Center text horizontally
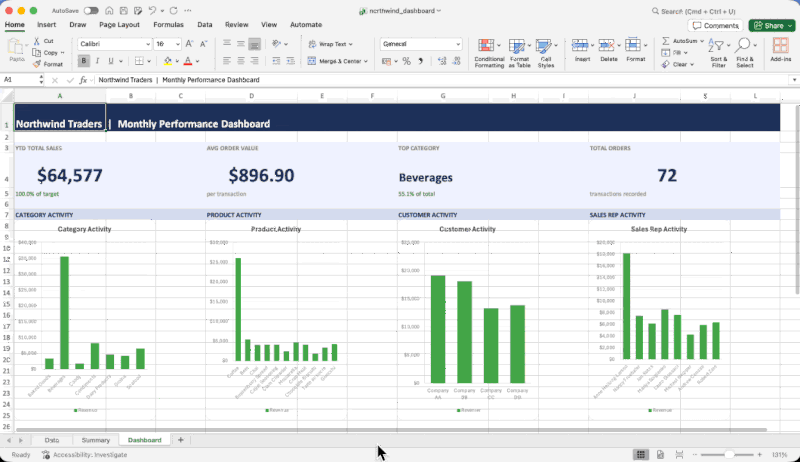Screen dimensions: 800x462 241,61
